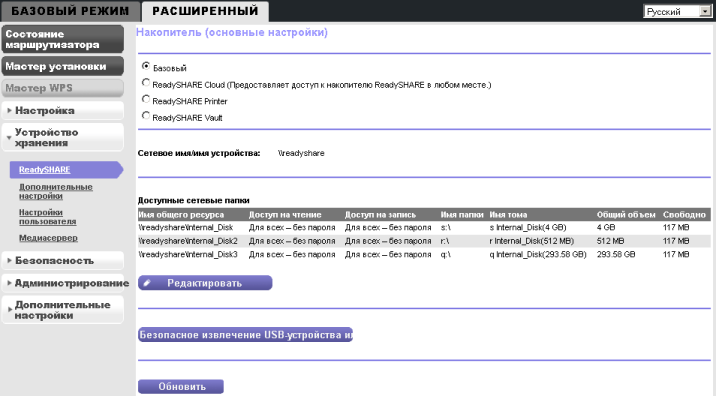Click the Имя папки column header

[x=462, y=214]
